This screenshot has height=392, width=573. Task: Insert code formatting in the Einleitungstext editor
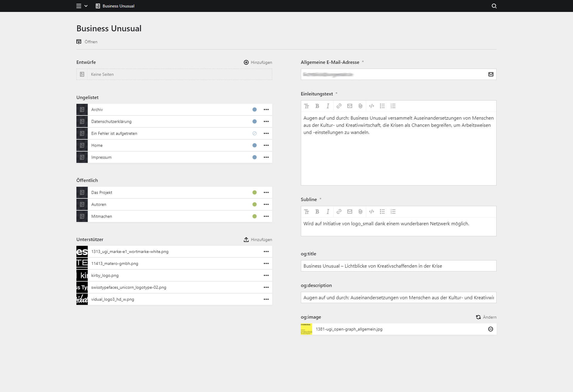pyautogui.click(x=372, y=106)
